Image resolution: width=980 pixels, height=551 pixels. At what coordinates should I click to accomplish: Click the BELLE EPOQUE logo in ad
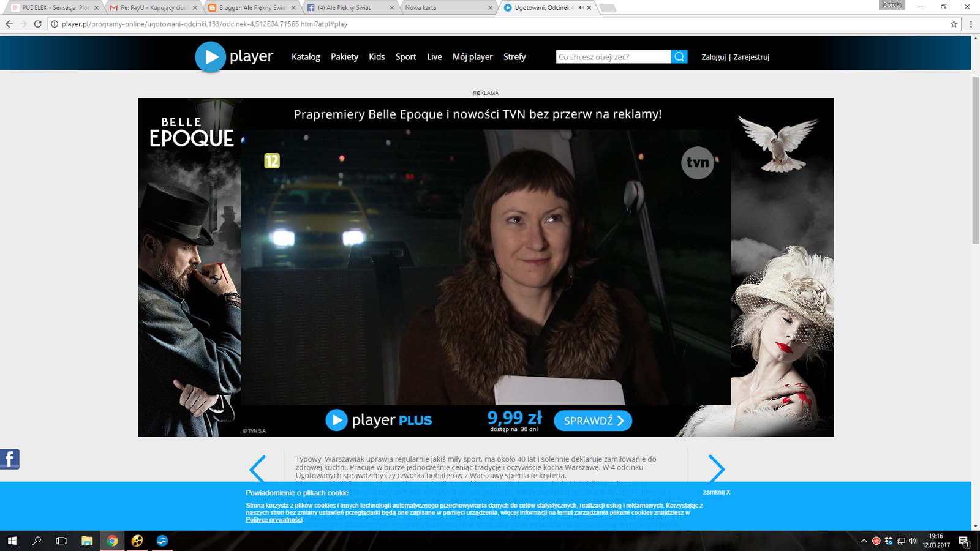click(x=192, y=132)
